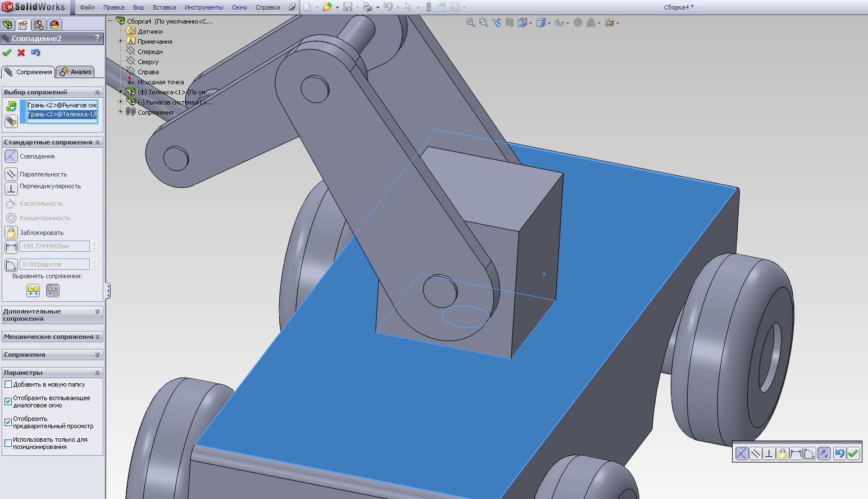Screen dimensions: 868x499
Task: Click the Совпадение2 help question mark
Action: pyautogui.click(x=98, y=38)
